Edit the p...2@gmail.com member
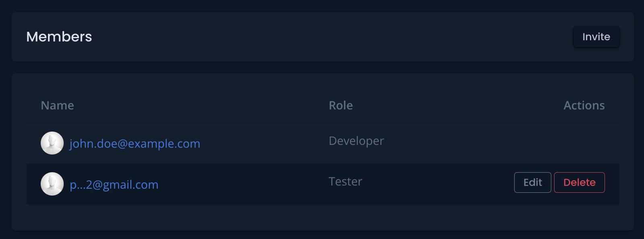This screenshot has width=644, height=239. (532, 183)
